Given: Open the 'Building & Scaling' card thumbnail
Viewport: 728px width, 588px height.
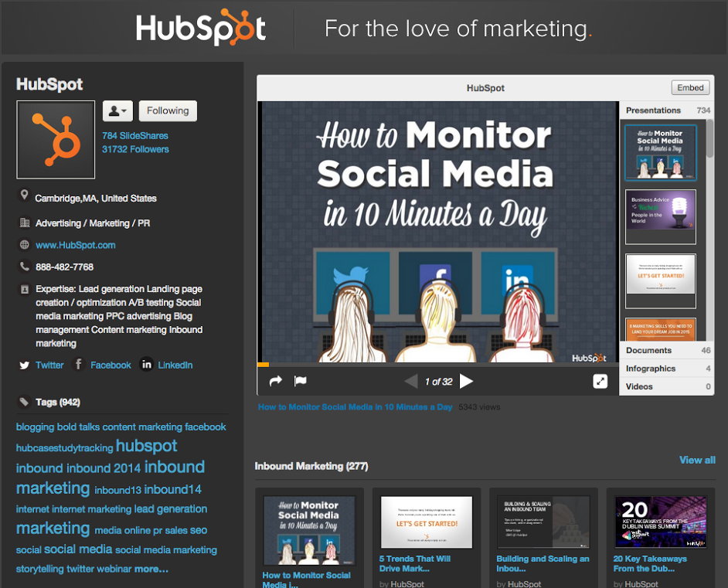Looking at the screenshot, I should coord(543,522).
